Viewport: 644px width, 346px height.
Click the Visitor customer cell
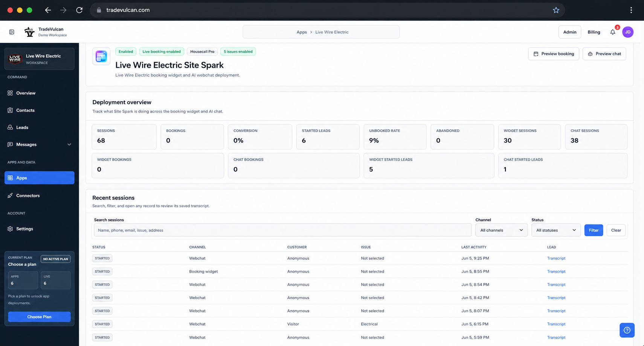pos(293,324)
